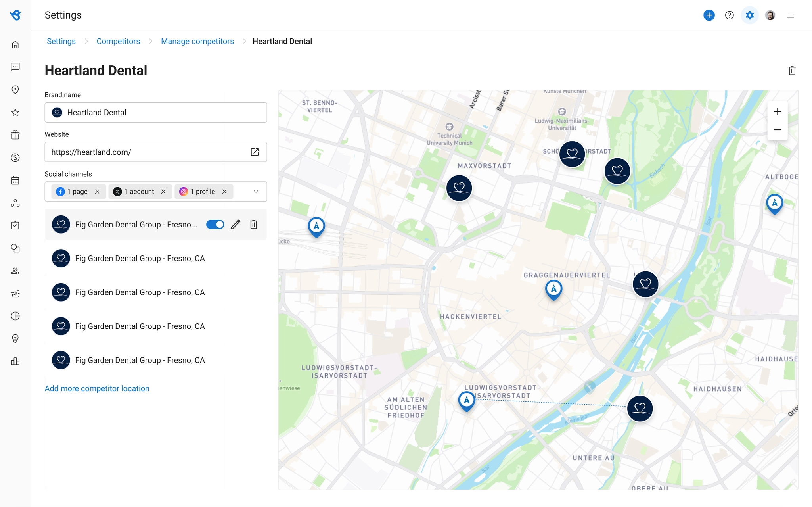
Task: Click the X 1 account chip
Action: pos(140,192)
